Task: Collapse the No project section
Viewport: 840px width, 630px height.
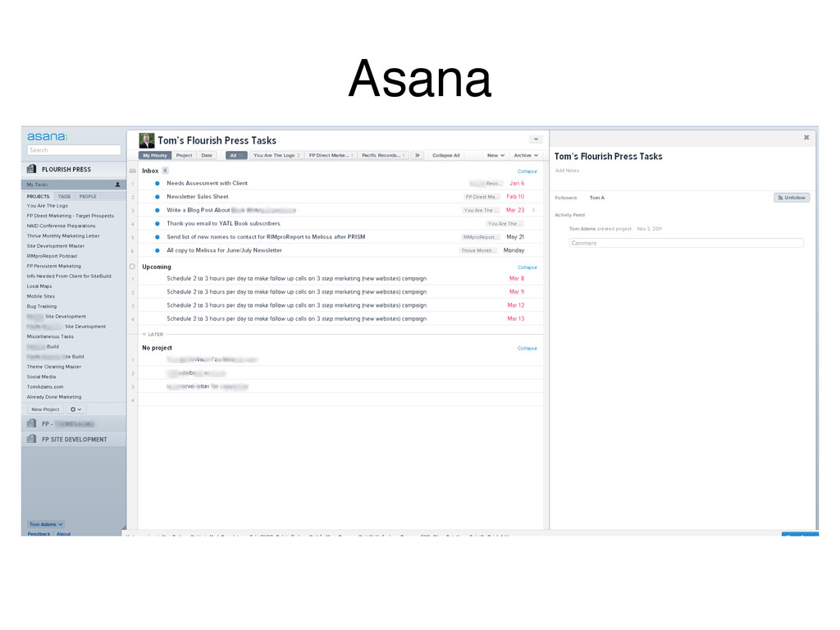Action: click(527, 348)
